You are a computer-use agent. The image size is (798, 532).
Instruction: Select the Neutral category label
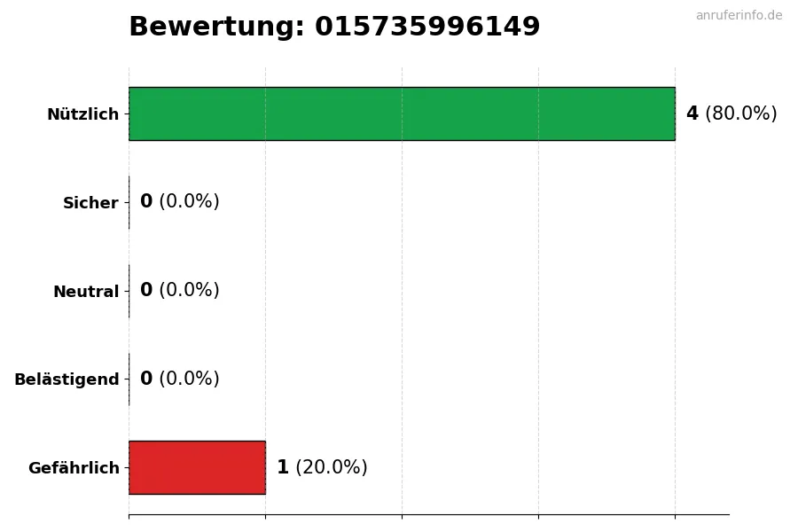(x=86, y=292)
